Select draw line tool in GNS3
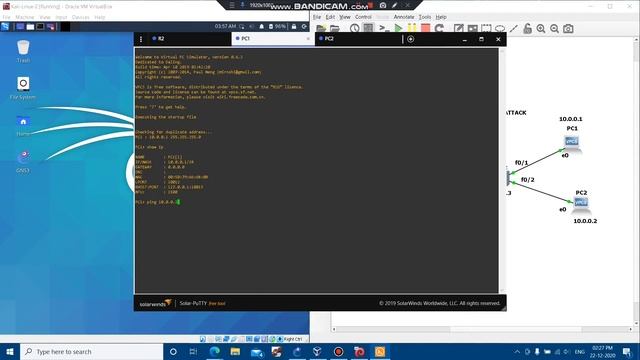This screenshot has height=360, width=640. point(513,29)
